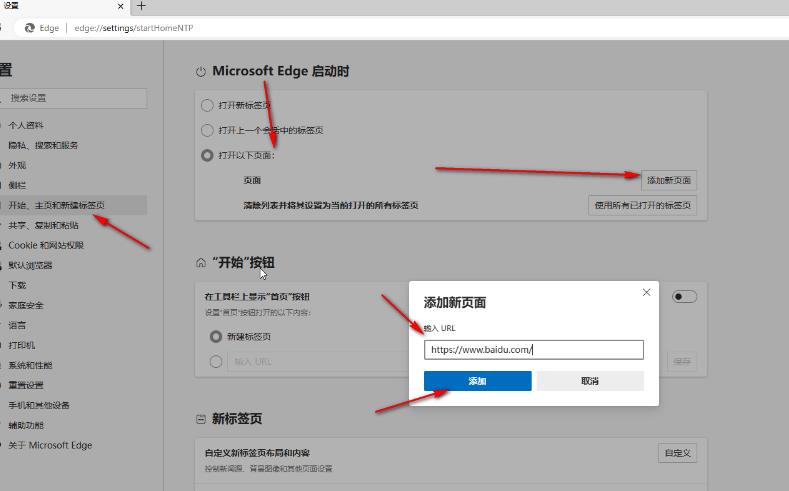Click the 添加新页面 dialog title
This screenshot has width=789, height=491.
455,303
